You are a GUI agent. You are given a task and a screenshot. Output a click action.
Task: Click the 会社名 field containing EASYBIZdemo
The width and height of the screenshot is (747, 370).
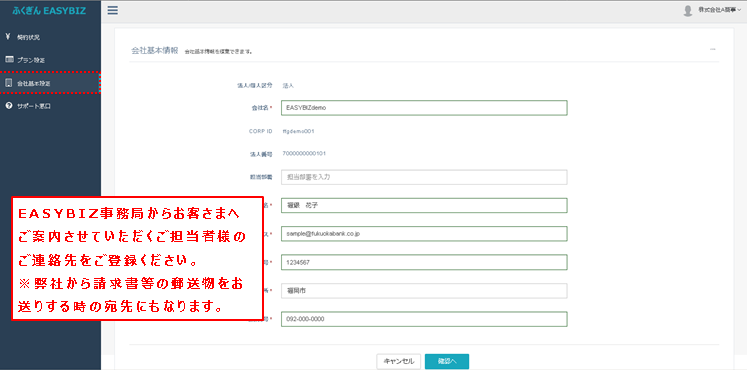coord(424,108)
